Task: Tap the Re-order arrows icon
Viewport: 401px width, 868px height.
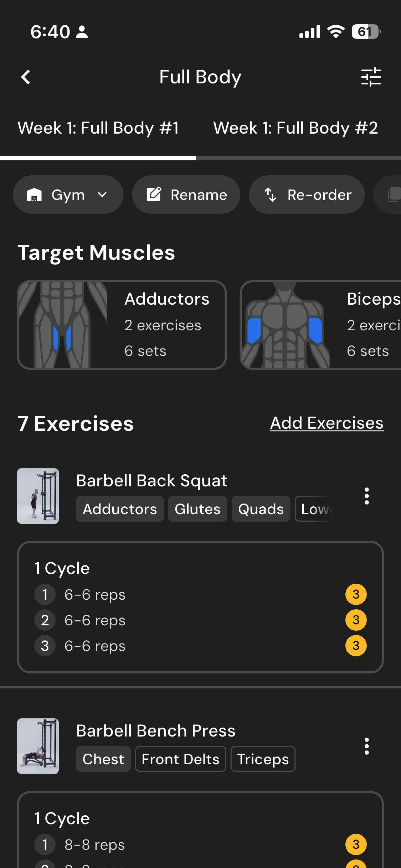Action: (x=270, y=195)
